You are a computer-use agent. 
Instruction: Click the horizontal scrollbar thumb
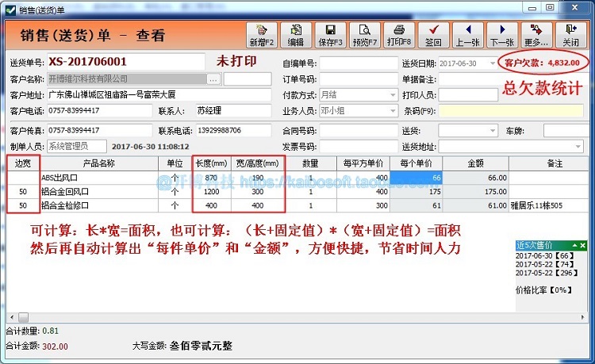coord(24,317)
